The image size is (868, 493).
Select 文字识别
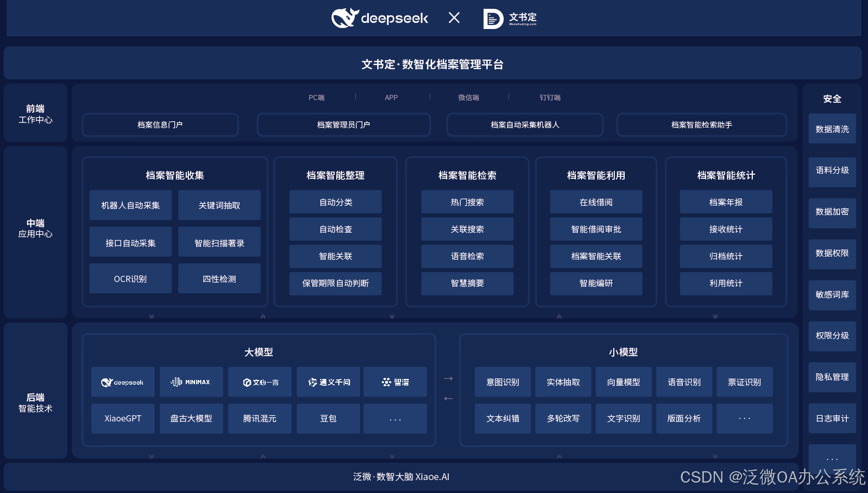[624, 418]
